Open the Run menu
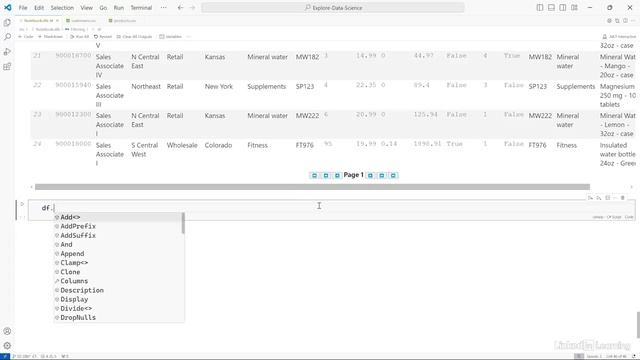The image size is (640, 360). (118, 8)
